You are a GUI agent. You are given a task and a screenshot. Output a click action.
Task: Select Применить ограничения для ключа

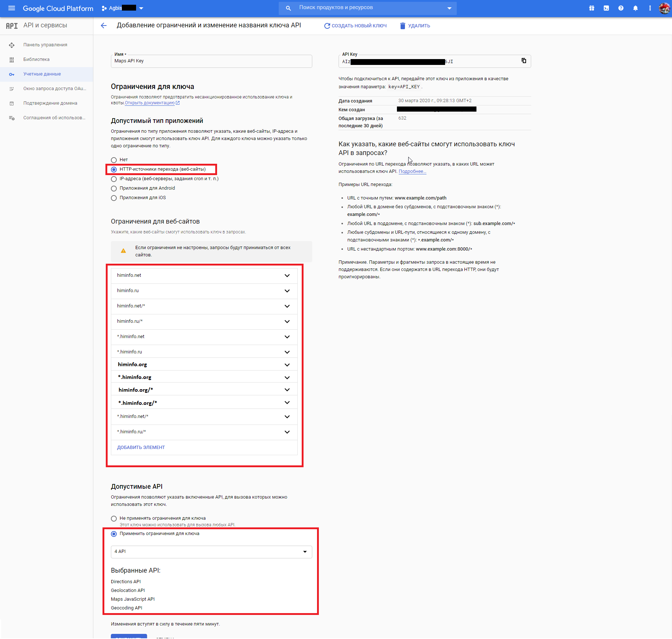[114, 534]
